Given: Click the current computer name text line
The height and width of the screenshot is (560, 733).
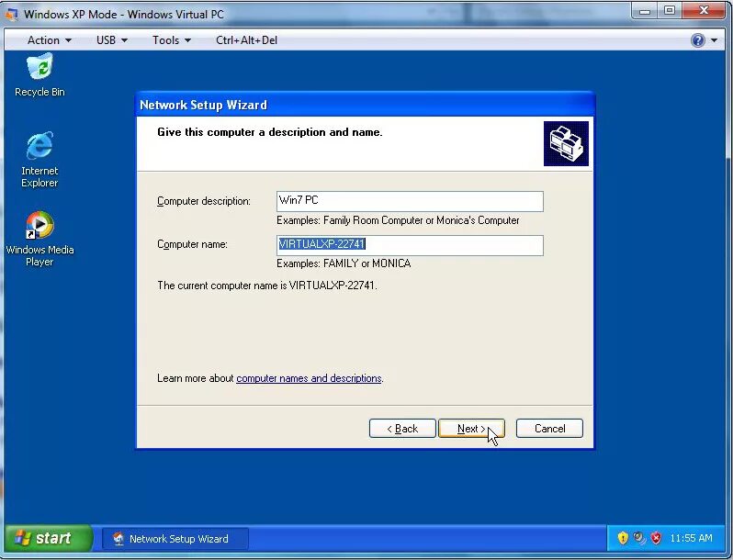Looking at the screenshot, I should (x=267, y=286).
